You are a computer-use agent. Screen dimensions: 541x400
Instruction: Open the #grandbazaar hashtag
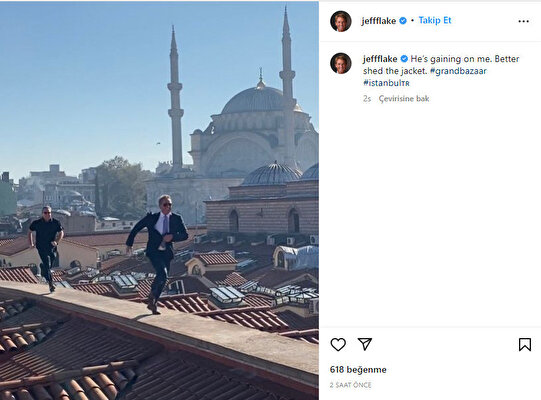coord(458,71)
